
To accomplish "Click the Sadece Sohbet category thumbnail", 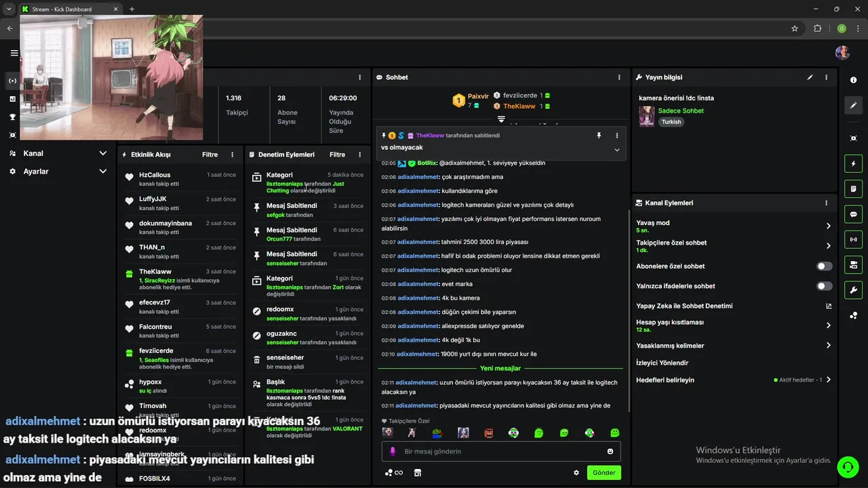I will click(646, 116).
